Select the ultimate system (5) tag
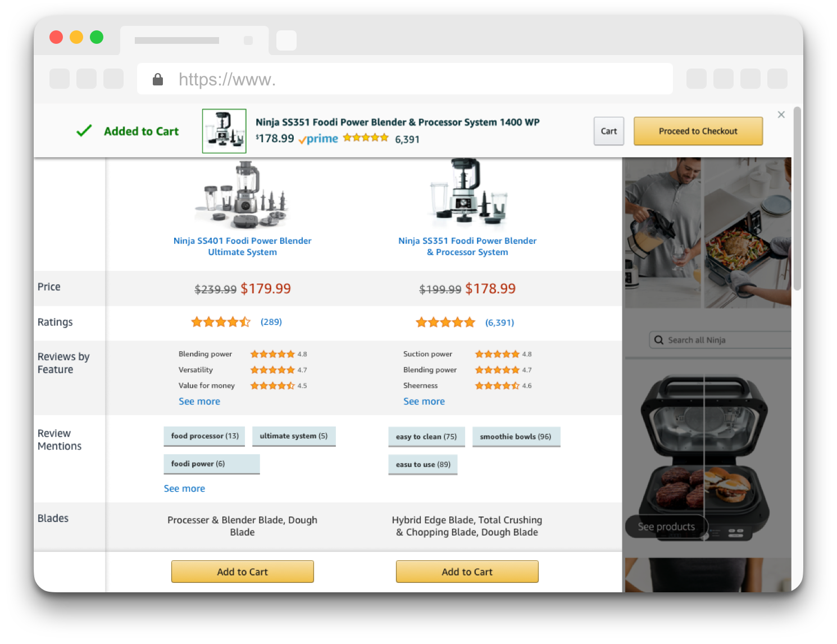 (x=294, y=436)
